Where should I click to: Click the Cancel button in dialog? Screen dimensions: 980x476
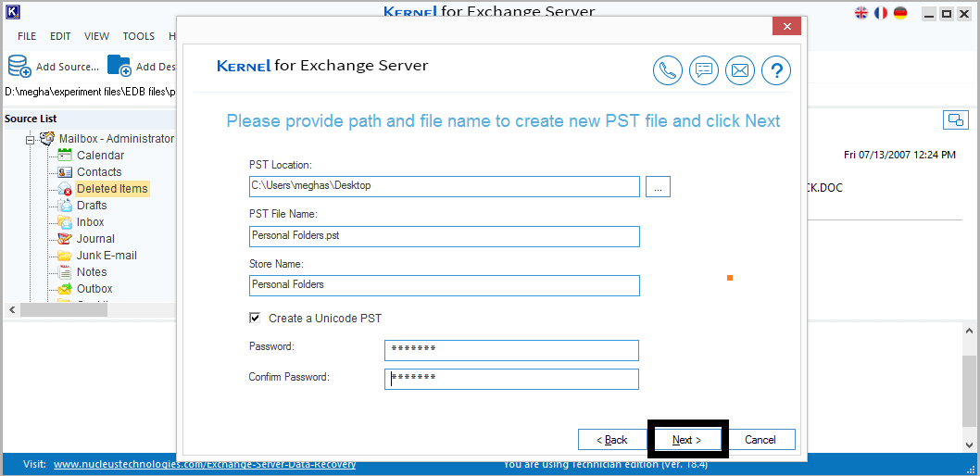(760, 440)
